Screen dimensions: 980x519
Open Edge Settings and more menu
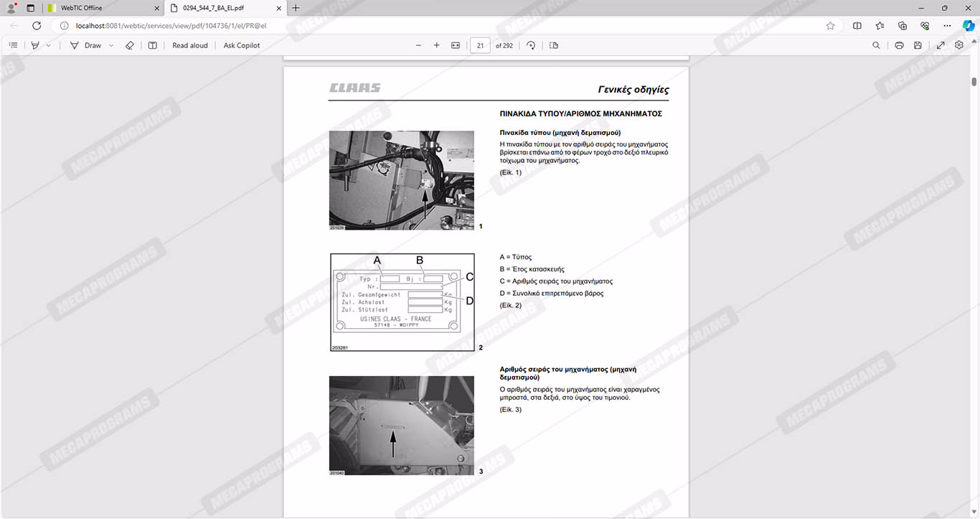(948, 26)
